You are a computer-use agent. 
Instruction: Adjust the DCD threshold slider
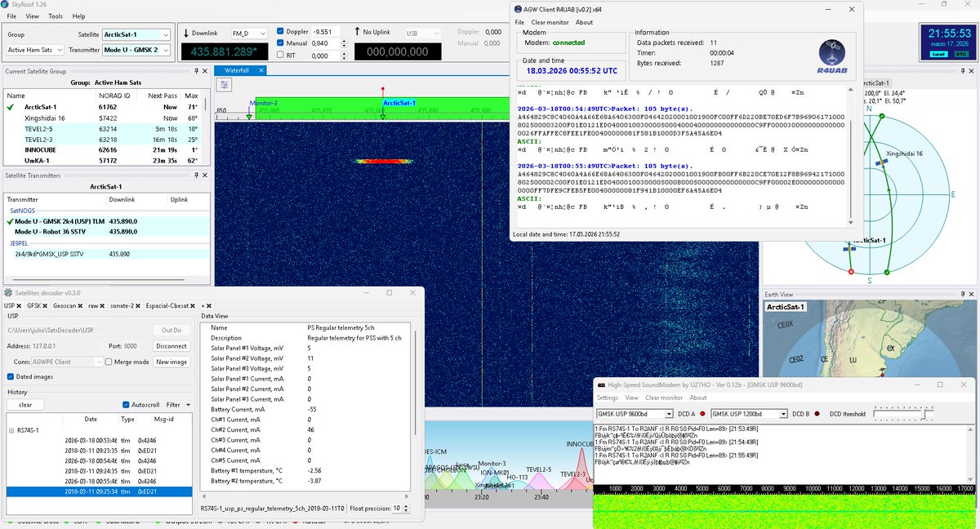pyautogui.click(x=903, y=413)
